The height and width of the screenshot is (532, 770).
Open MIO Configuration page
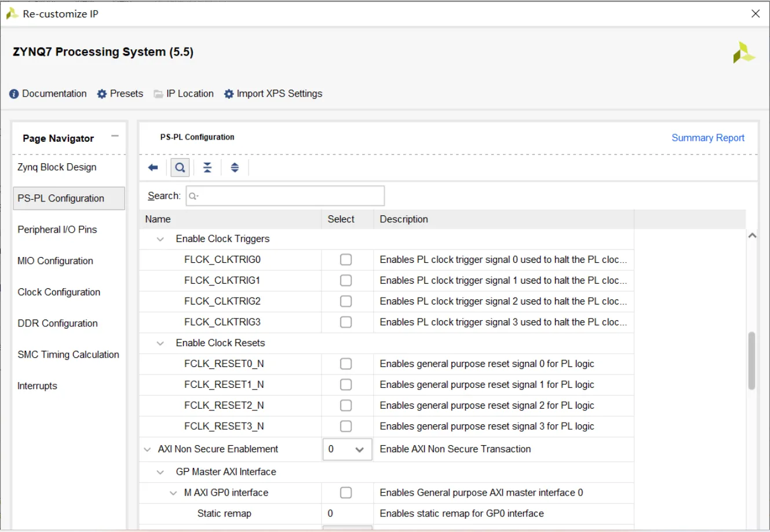55,261
